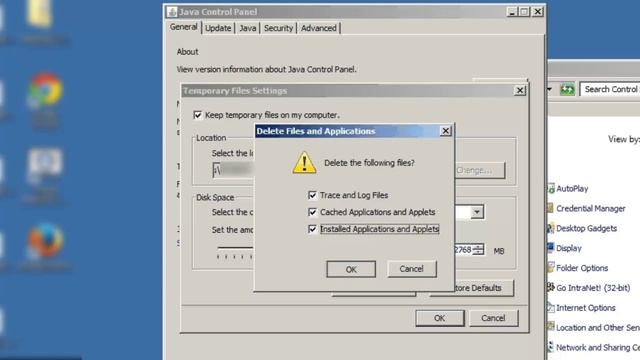This screenshot has width=640, height=360.
Task: Cancel the Delete Files and Applications dialog
Action: 412,269
